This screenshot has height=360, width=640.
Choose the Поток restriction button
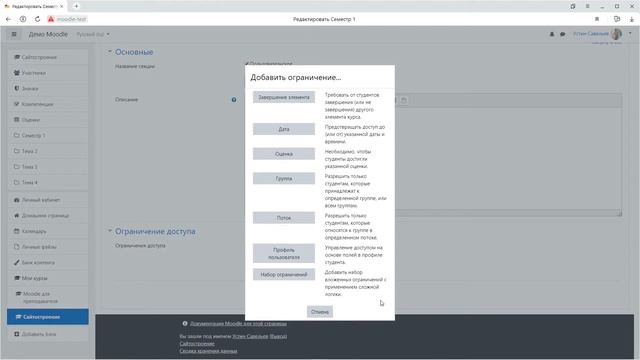284,218
